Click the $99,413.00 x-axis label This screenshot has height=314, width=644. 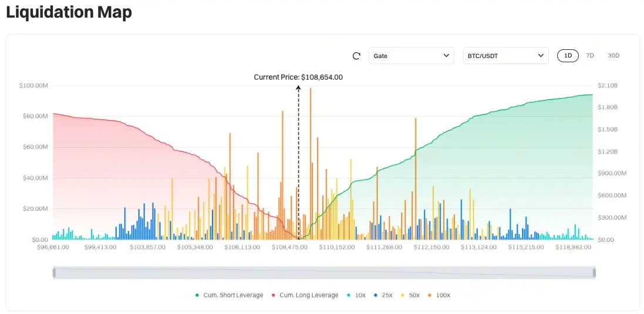click(x=100, y=248)
